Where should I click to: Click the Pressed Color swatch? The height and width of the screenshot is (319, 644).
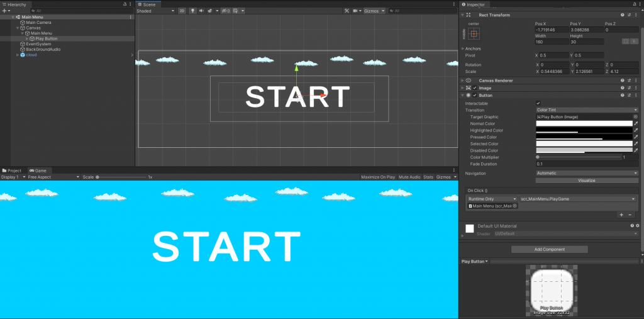click(x=584, y=137)
